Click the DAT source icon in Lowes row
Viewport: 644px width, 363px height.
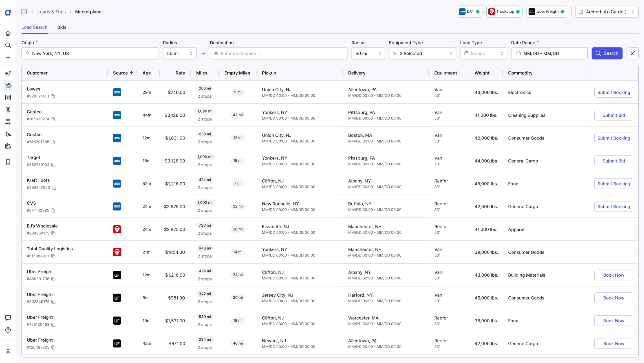(117, 92)
